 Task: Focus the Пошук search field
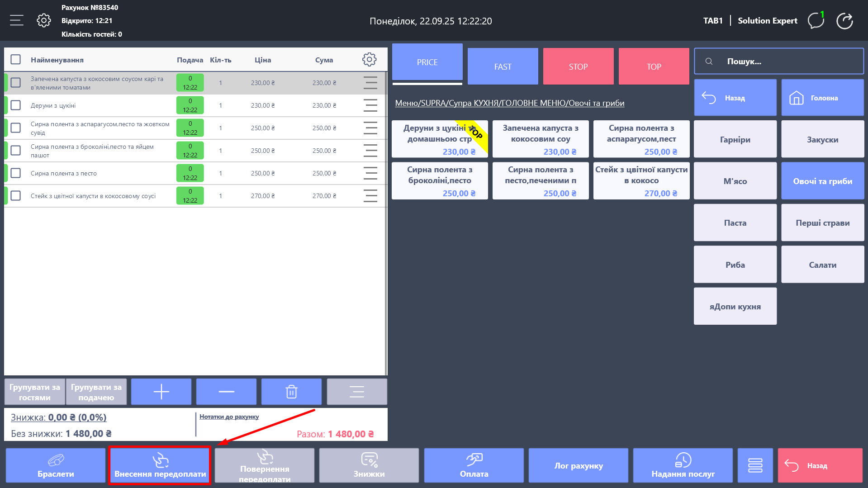point(787,62)
